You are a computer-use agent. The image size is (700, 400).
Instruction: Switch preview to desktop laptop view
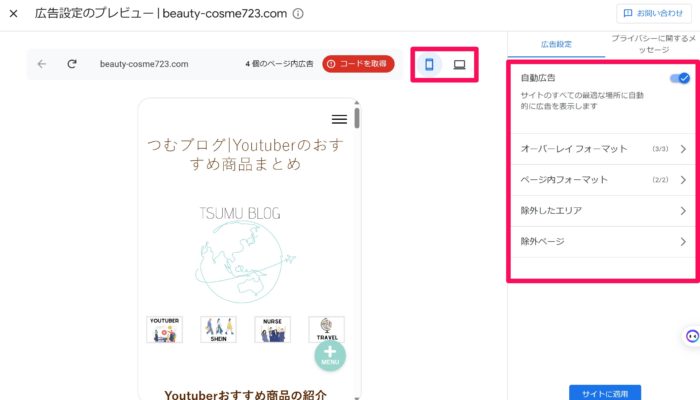point(459,65)
